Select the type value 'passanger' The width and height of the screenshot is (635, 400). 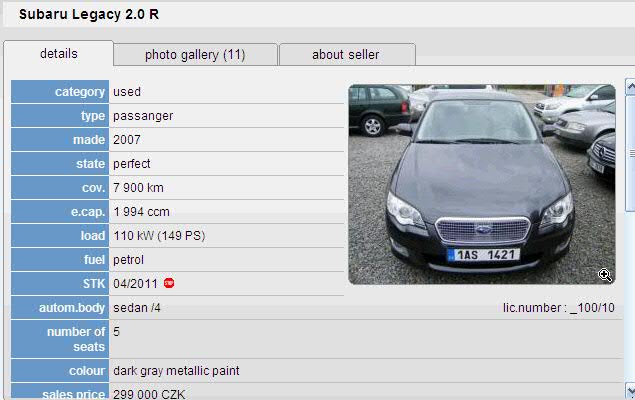[143, 116]
